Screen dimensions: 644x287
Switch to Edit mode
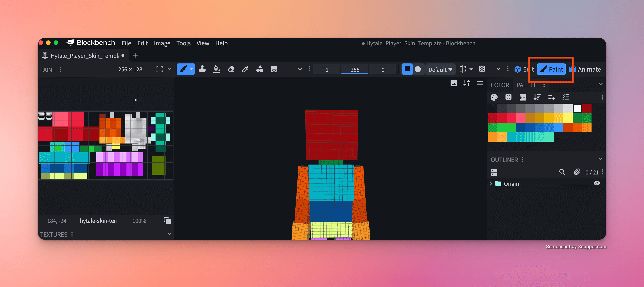click(524, 69)
